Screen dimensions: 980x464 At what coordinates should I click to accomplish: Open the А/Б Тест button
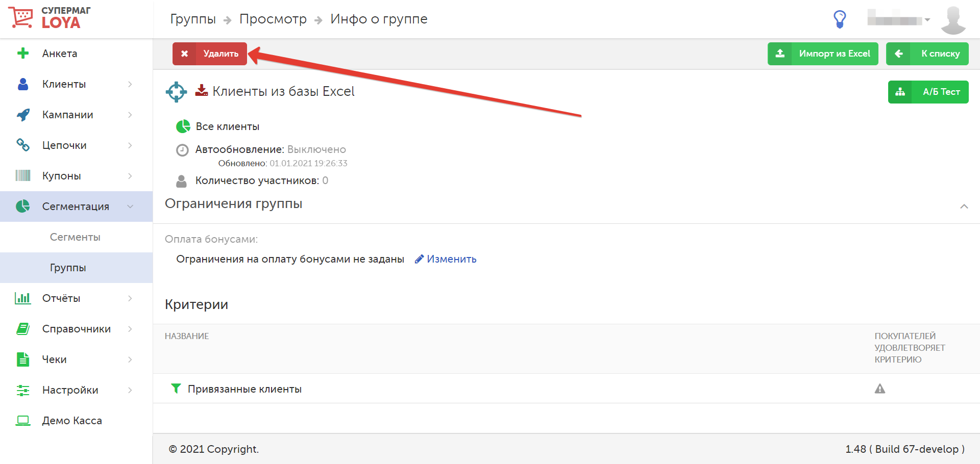pos(928,92)
